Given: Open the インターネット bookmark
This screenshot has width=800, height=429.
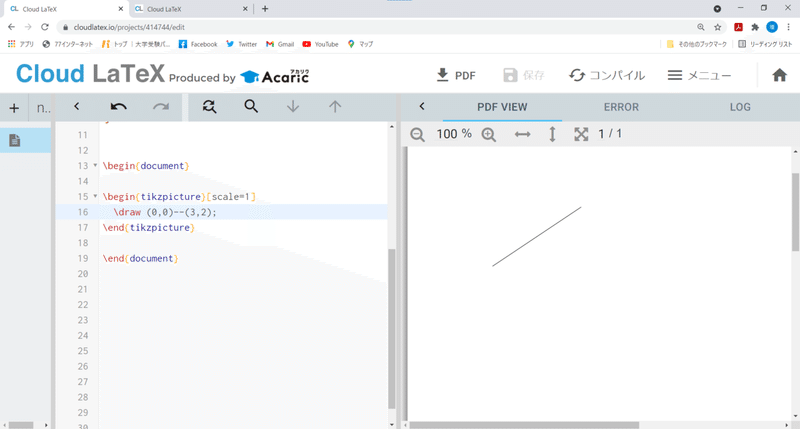Looking at the screenshot, I should click(x=68, y=44).
